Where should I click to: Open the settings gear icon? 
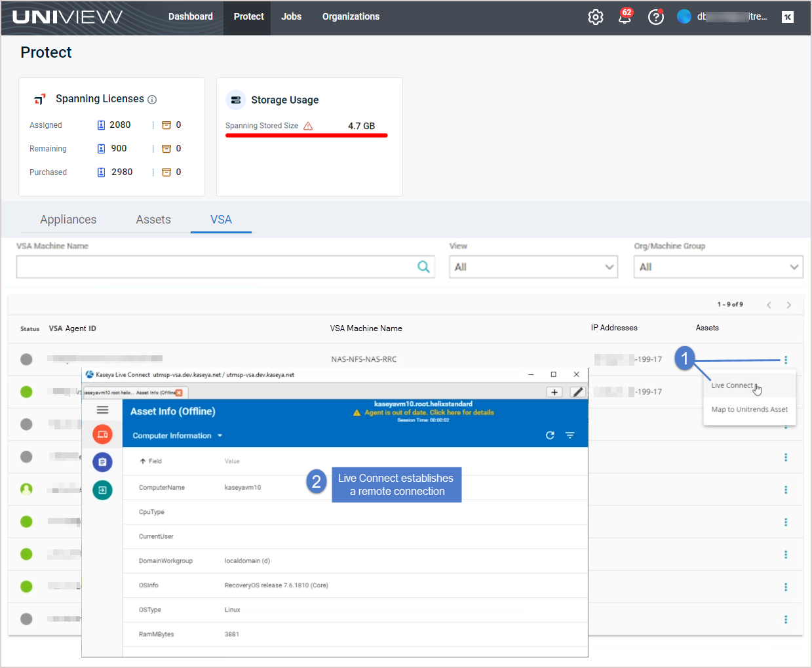coord(595,17)
